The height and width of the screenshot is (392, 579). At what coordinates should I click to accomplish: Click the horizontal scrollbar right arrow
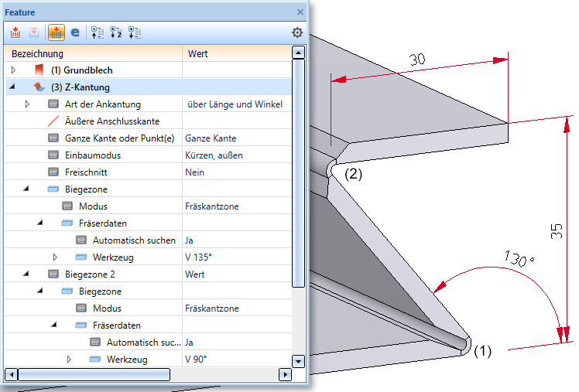tap(285, 375)
